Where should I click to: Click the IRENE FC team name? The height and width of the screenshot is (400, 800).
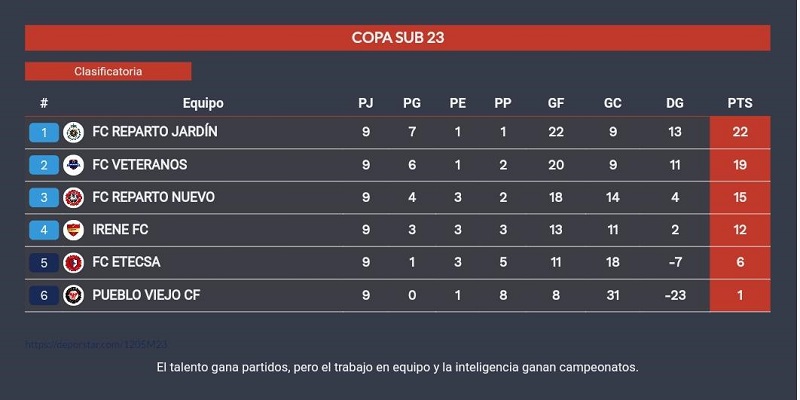click(x=120, y=230)
